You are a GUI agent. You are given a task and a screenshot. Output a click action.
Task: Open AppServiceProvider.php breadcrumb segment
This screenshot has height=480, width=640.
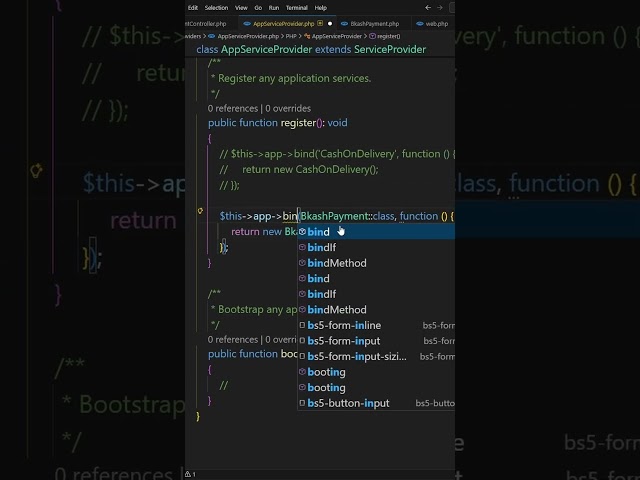click(x=248, y=36)
